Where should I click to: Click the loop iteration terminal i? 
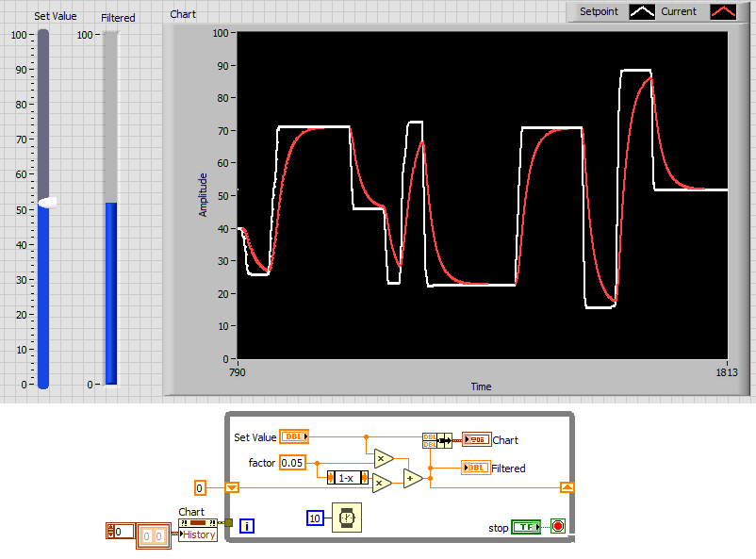click(247, 526)
